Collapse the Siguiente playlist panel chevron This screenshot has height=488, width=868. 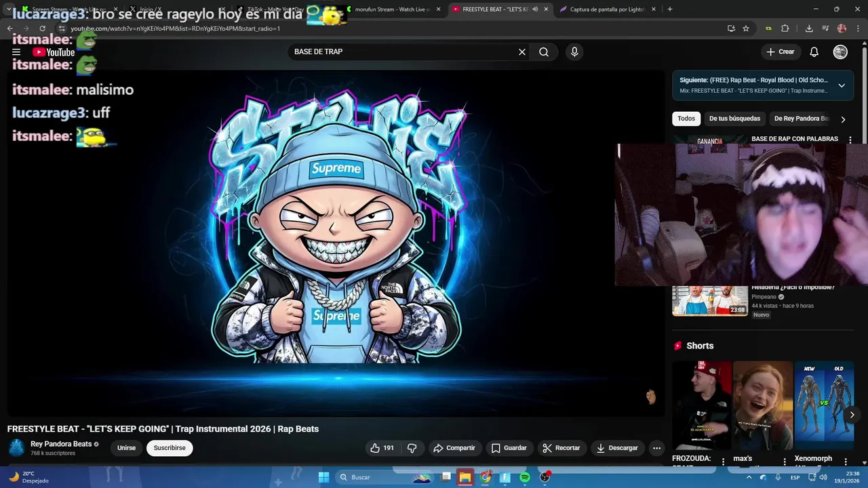tap(842, 85)
